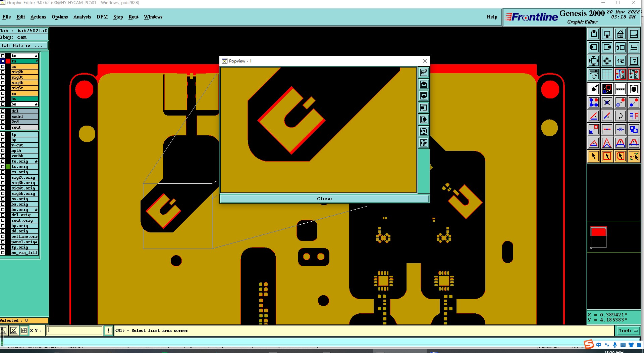The image size is (644, 353).
Task: Click the microphone icon in input toolbar
Action: [615, 345]
